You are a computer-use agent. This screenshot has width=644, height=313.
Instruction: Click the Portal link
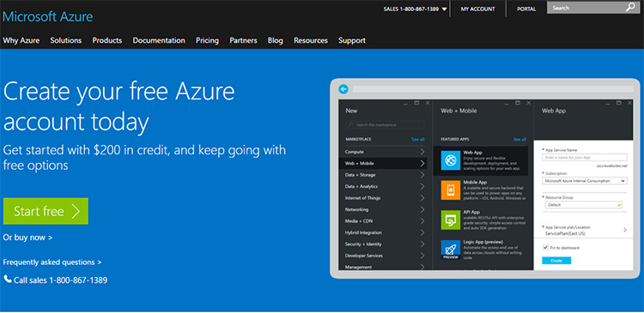coord(526,9)
